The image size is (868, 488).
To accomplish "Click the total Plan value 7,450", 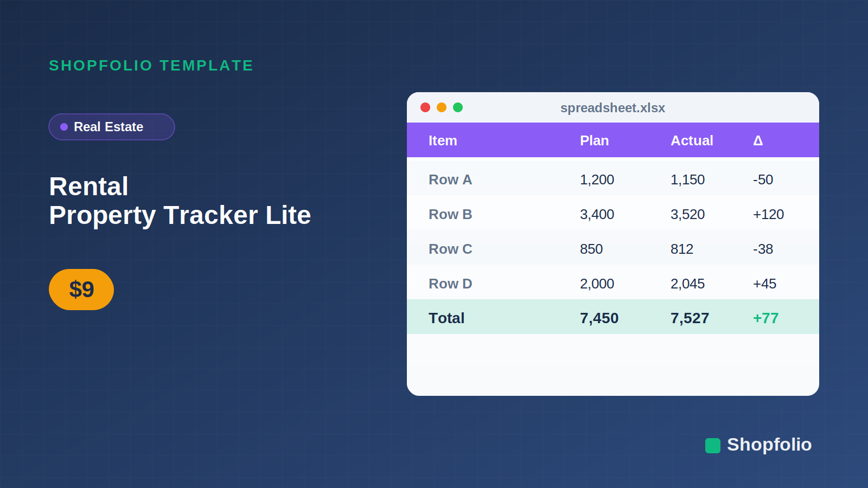I will (x=599, y=318).
